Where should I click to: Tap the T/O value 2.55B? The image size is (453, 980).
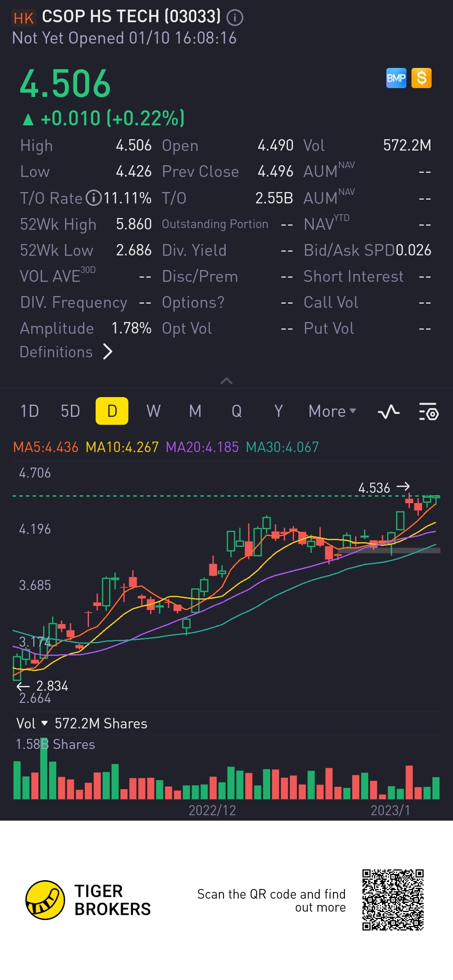(274, 198)
